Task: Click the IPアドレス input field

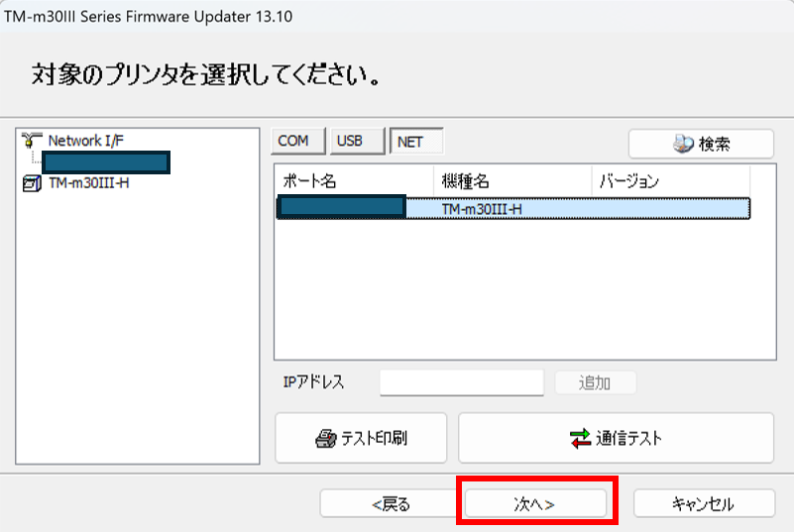Action: [x=462, y=382]
